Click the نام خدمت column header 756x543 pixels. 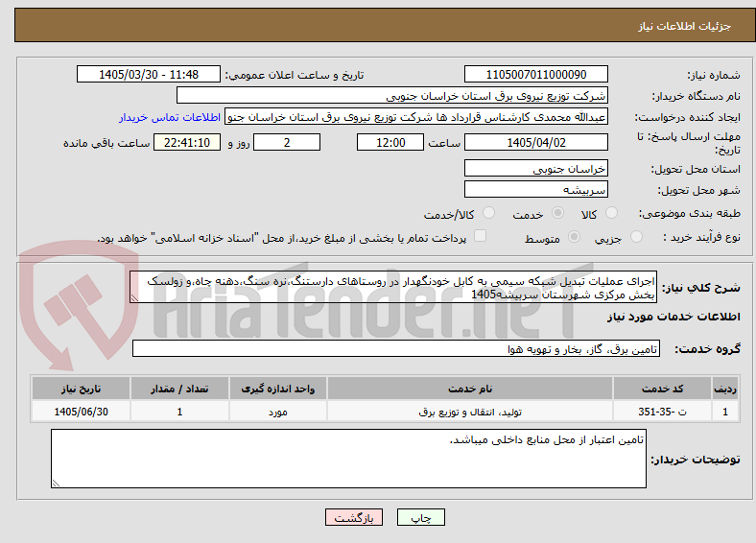(x=470, y=389)
